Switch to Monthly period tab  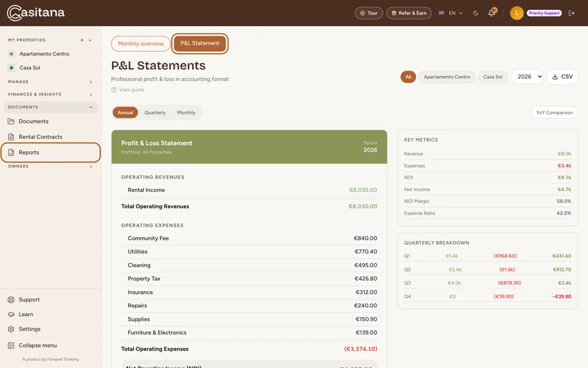click(x=186, y=113)
